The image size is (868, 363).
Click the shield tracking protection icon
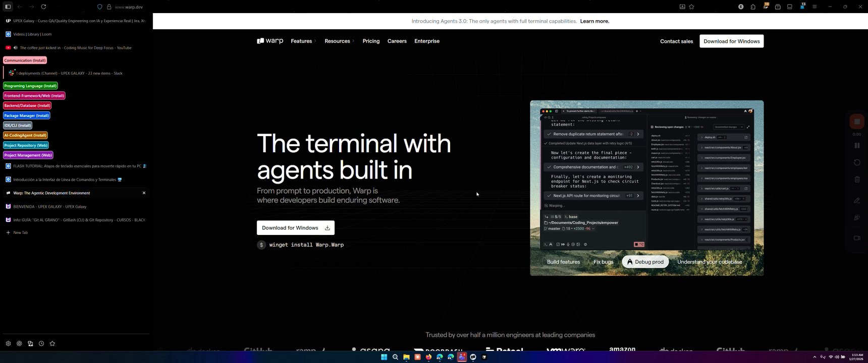pos(99,7)
